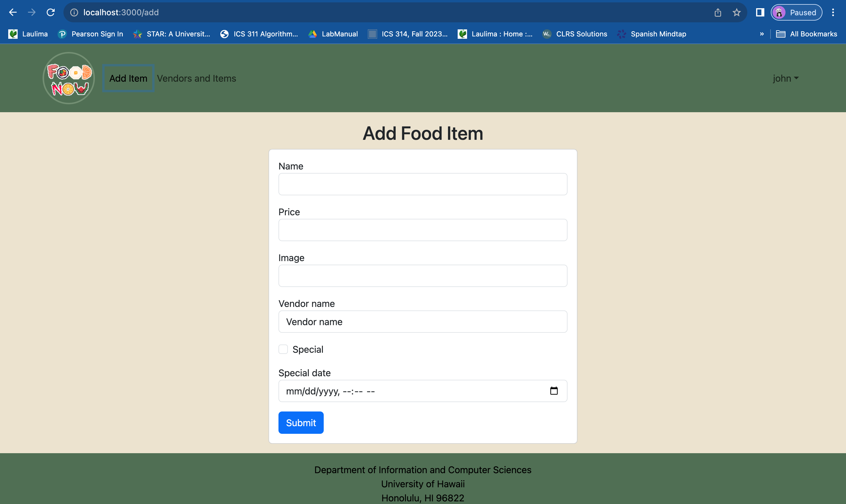Click the Vendor name input field
This screenshot has height=504, width=846.
[x=422, y=322]
